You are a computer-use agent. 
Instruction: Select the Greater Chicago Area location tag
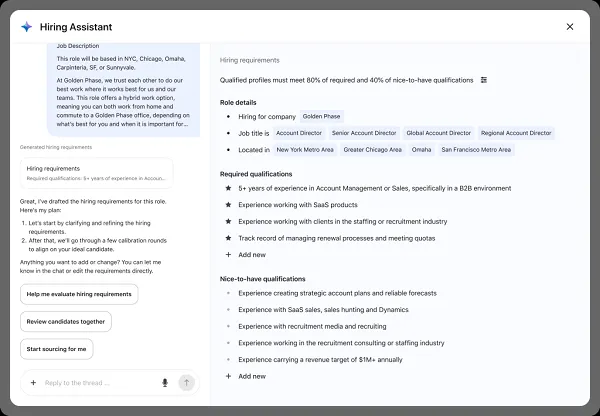(x=371, y=150)
